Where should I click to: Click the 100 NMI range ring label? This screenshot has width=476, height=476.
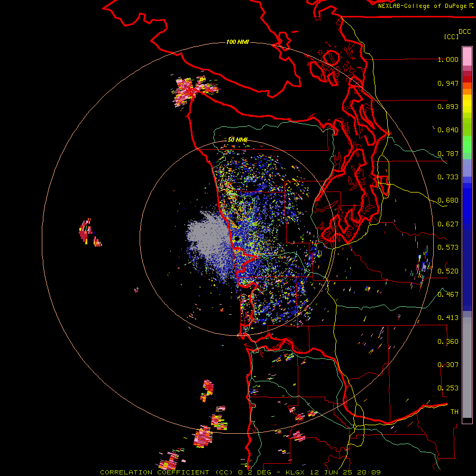click(x=237, y=42)
